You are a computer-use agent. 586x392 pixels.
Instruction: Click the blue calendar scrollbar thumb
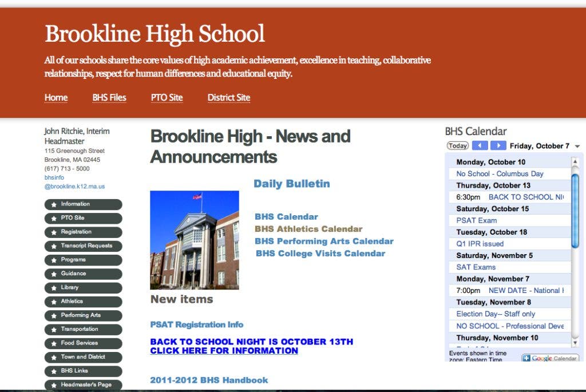[575, 211]
